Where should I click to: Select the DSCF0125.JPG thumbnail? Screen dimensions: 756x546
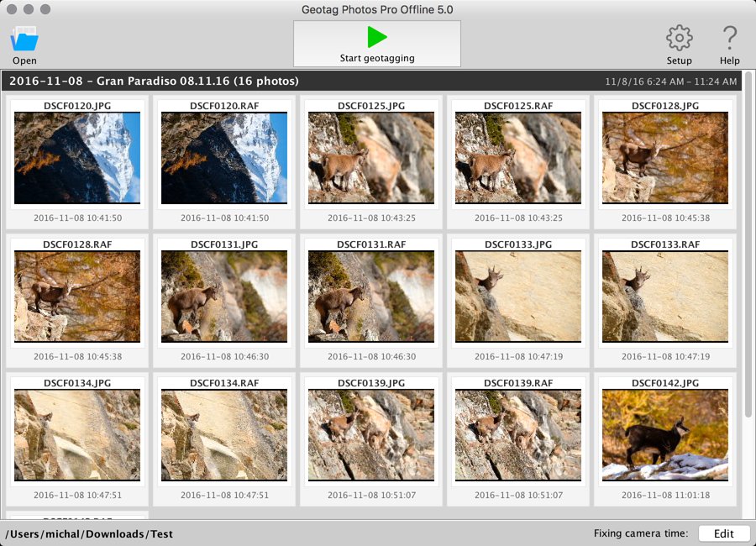(x=371, y=158)
